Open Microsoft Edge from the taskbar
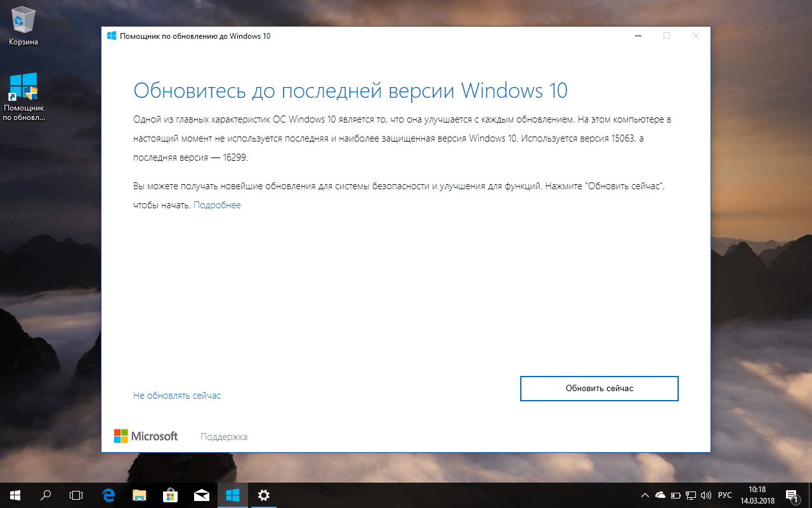Viewport: 812px width, 508px height. [108, 495]
